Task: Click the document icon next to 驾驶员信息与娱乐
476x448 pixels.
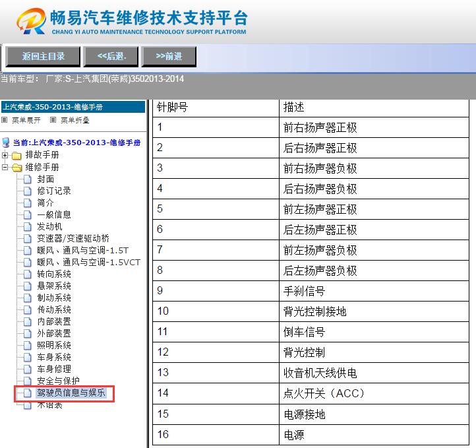Action: [28, 393]
